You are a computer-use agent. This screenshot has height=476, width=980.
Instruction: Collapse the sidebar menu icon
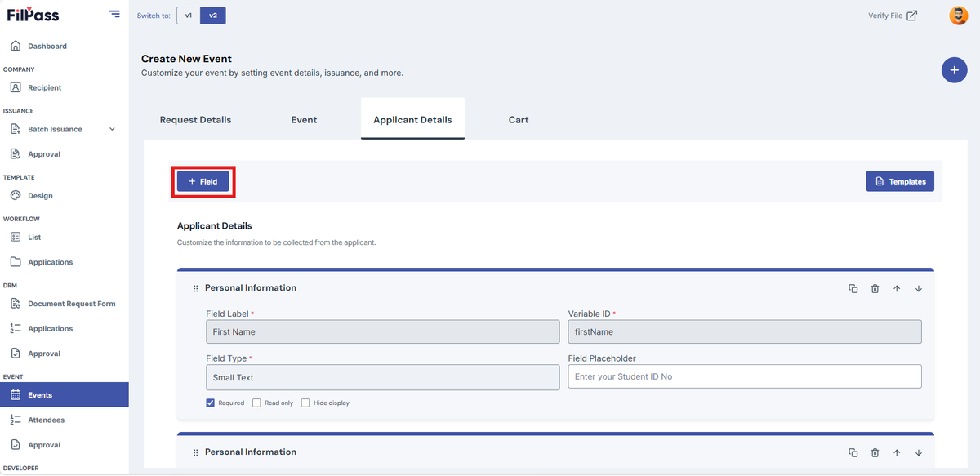[x=114, y=14]
